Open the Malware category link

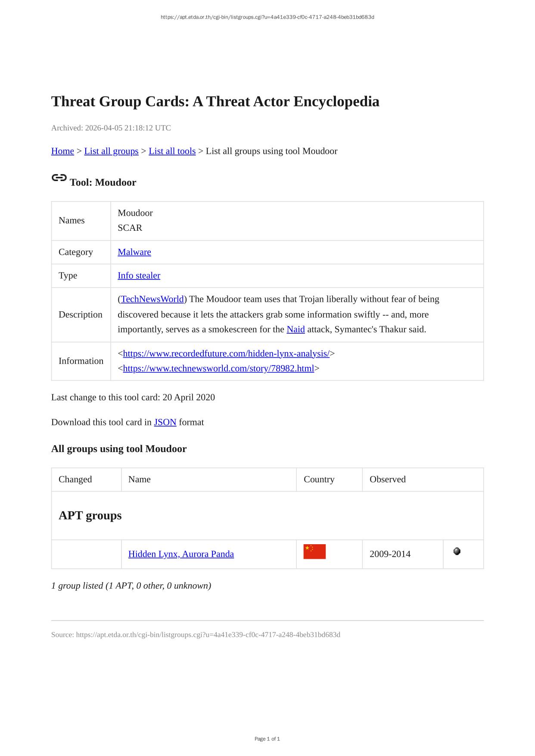coord(134,252)
